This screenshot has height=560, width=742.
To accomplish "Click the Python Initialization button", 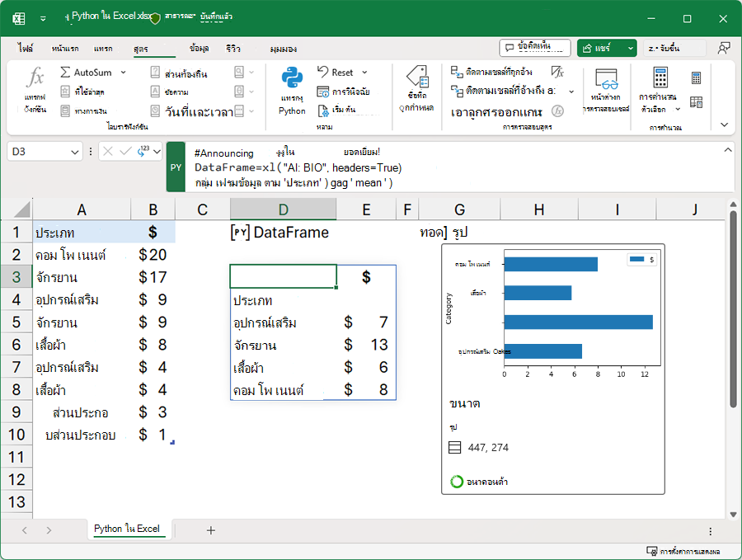I will [336, 111].
